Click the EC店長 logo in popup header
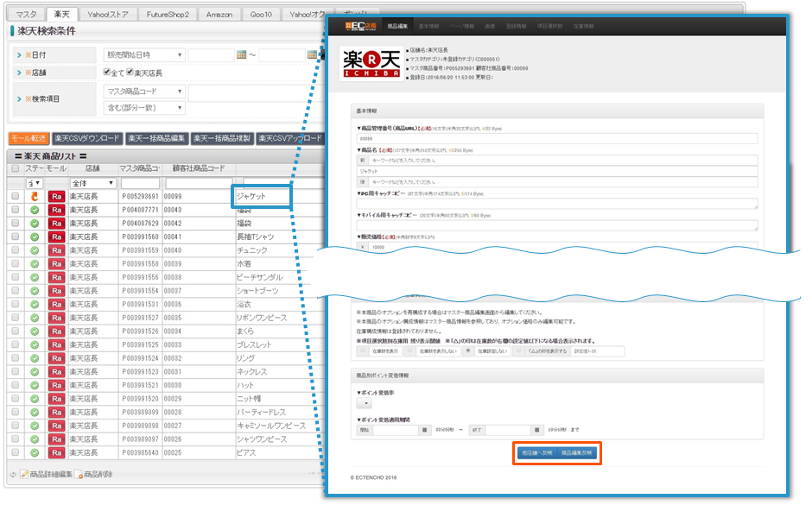Viewport: 812px width, 505px height. pos(361,26)
